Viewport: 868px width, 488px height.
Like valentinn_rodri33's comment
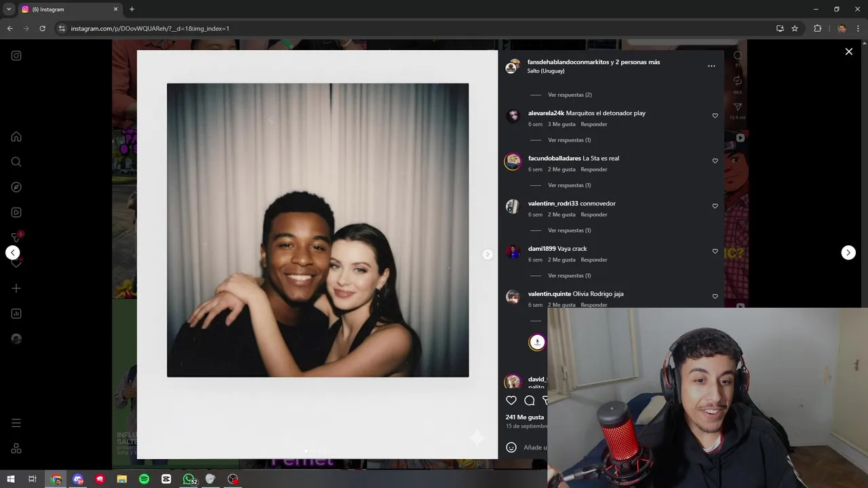715,206
